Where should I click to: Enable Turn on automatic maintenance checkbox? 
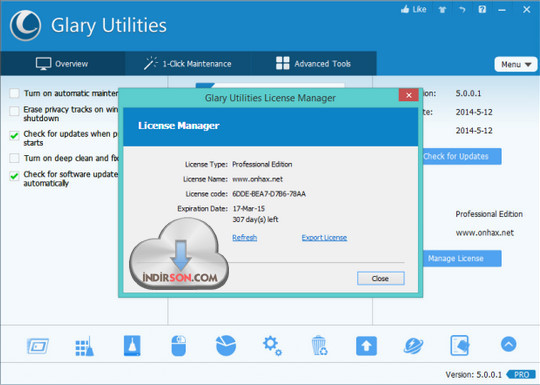click(14, 93)
